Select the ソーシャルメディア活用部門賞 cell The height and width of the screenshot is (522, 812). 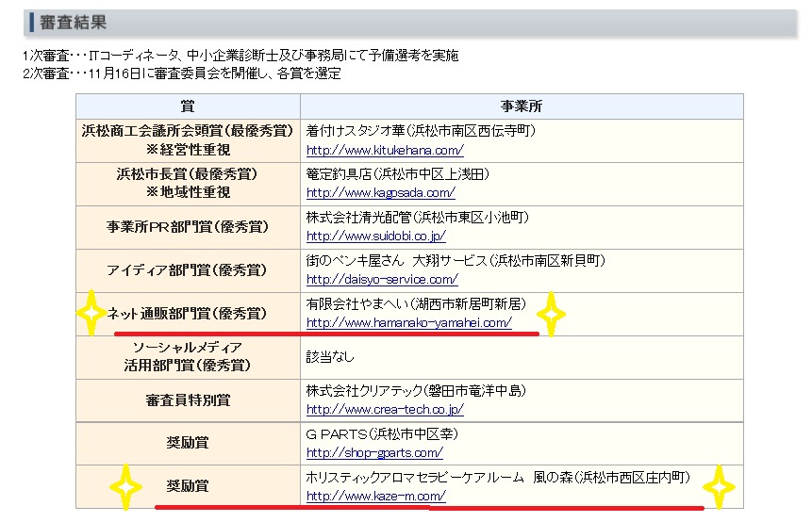point(188,357)
